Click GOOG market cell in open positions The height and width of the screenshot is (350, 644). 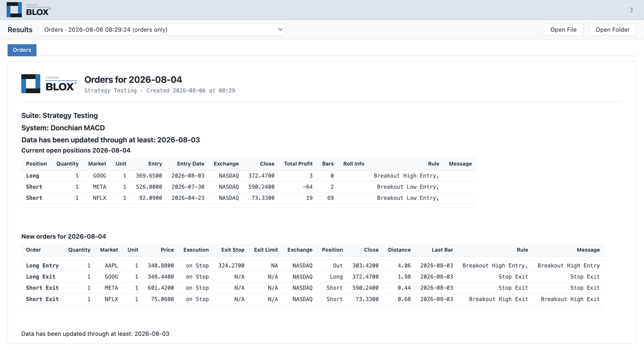click(100, 176)
